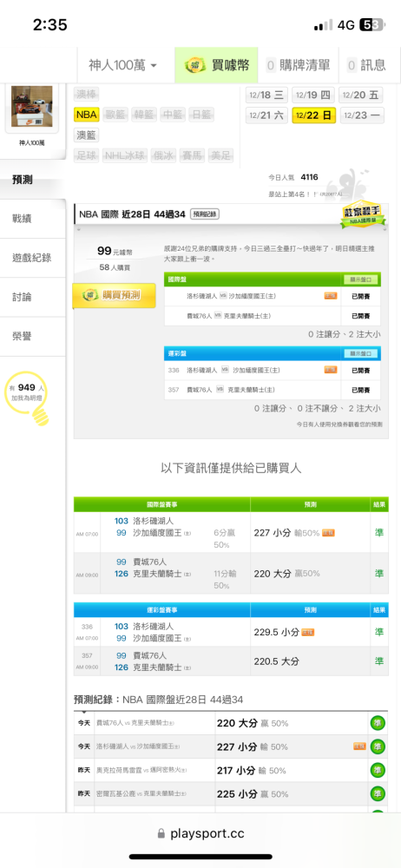Click the playsport.cc address bar

click(200, 833)
